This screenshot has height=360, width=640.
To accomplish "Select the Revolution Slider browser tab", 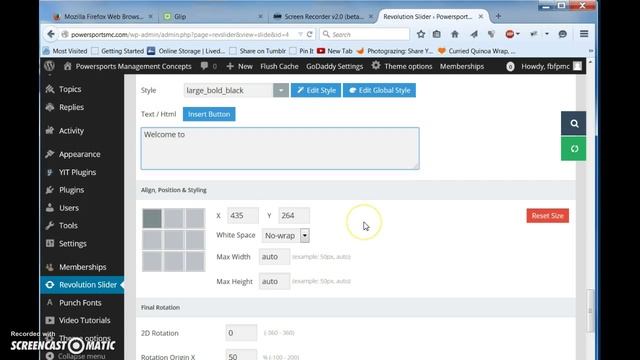I will 433,16.
